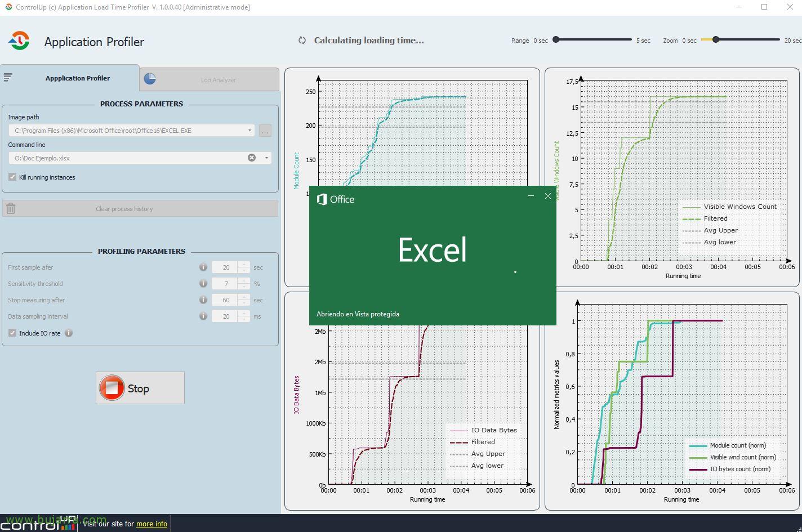Click the red Stop button
The height and width of the screenshot is (532, 802).
click(x=140, y=388)
